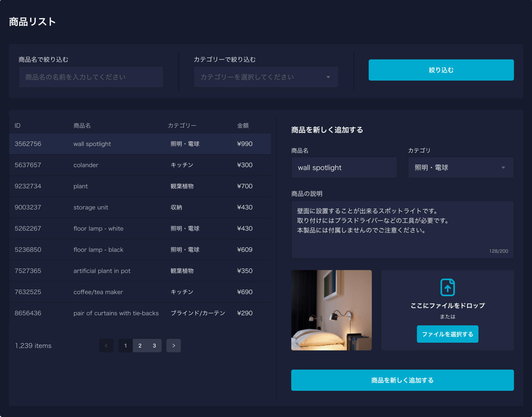Image resolution: width=532 pixels, height=417 pixels.
Task: Click the dropdown arrow on カテゴリーを選択してください
Action: pos(328,77)
